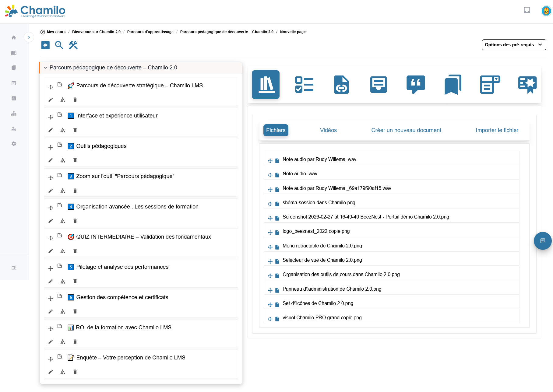Open Bienvenue sur Chamilo 2.0 breadcrumb
Viewport: 553px width, 392px height.
tap(96, 32)
